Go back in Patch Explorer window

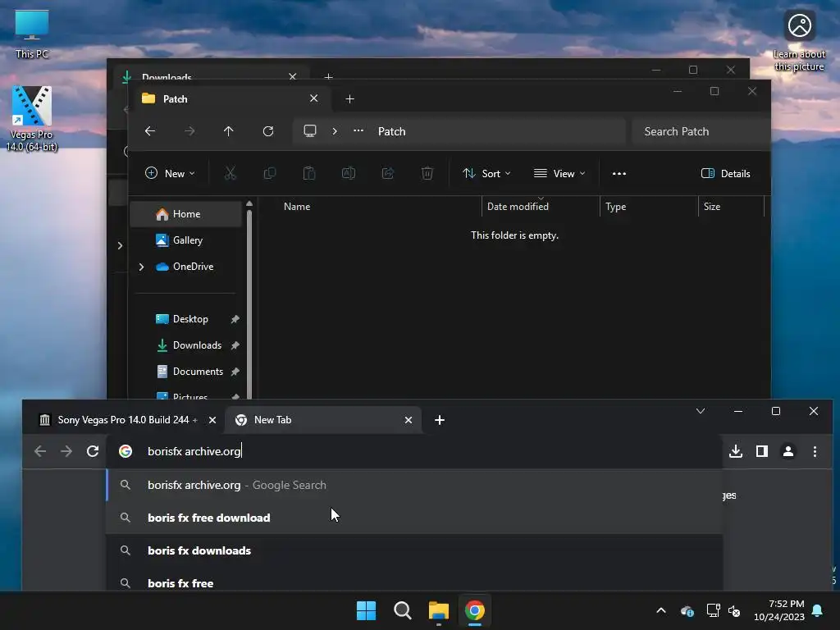150,131
